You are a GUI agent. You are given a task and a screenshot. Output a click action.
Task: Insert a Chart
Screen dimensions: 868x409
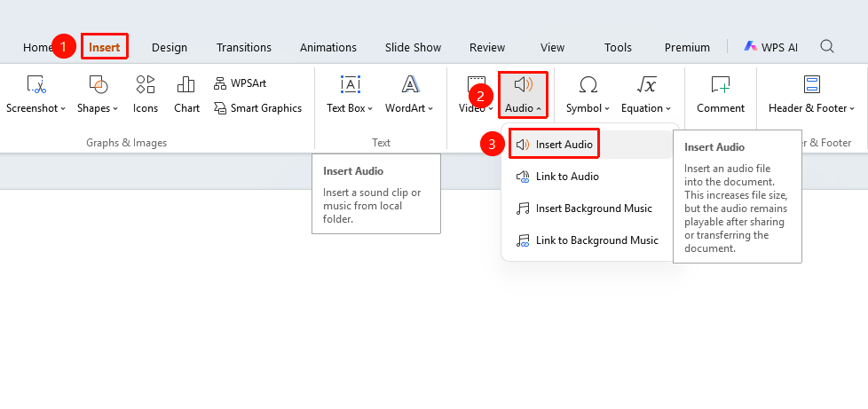point(186,94)
